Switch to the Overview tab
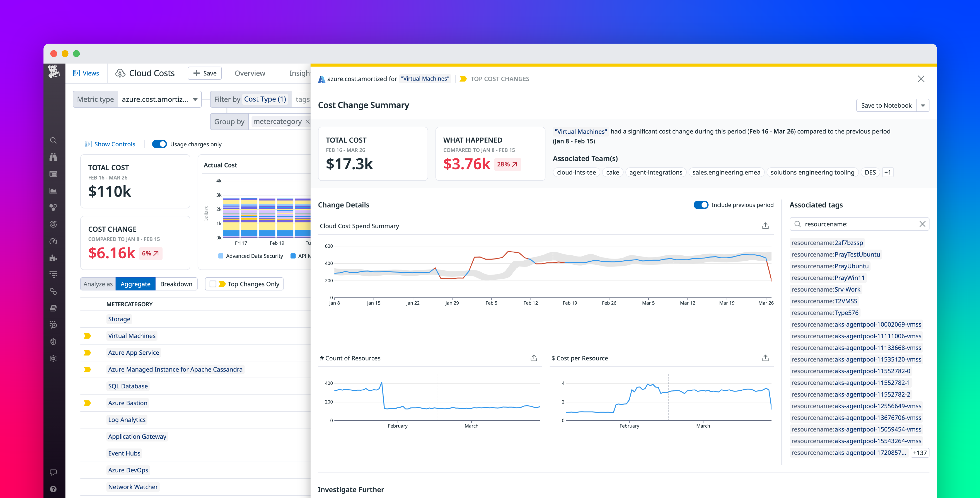This screenshot has height=498, width=980. click(250, 73)
